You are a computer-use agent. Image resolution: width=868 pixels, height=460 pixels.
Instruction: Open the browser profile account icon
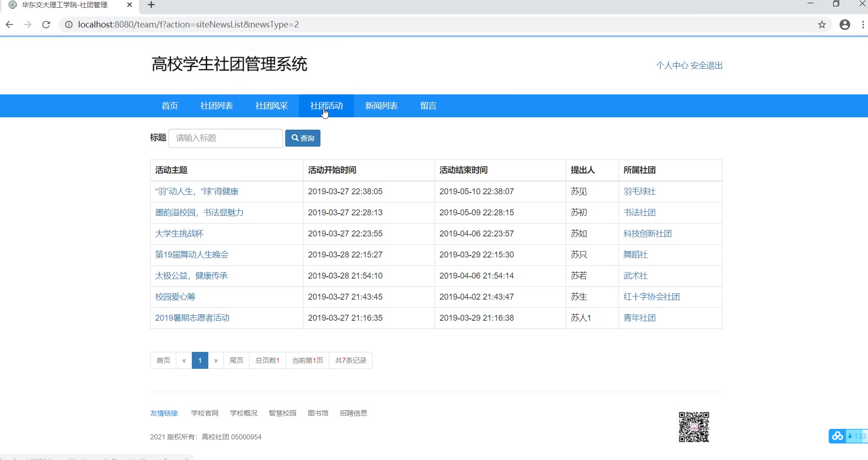point(845,25)
